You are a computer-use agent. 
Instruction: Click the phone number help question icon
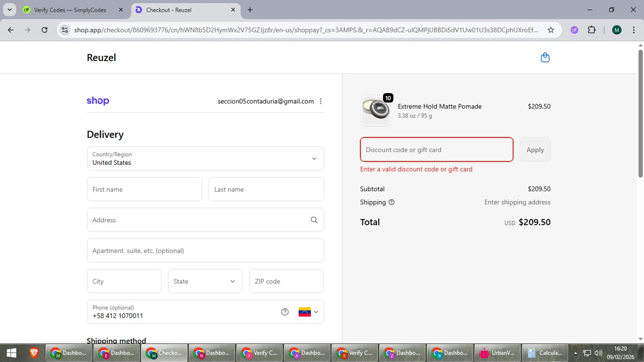[285, 312]
